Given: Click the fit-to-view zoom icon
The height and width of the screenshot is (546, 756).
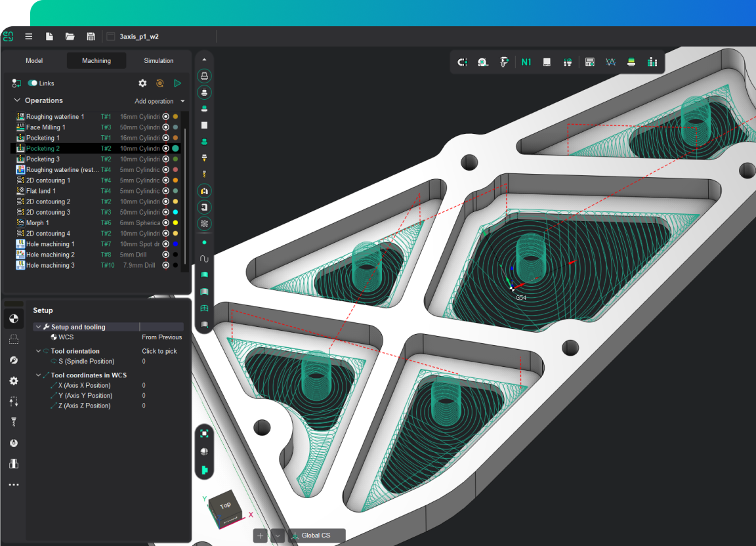Looking at the screenshot, I should (x=205, y=433).
